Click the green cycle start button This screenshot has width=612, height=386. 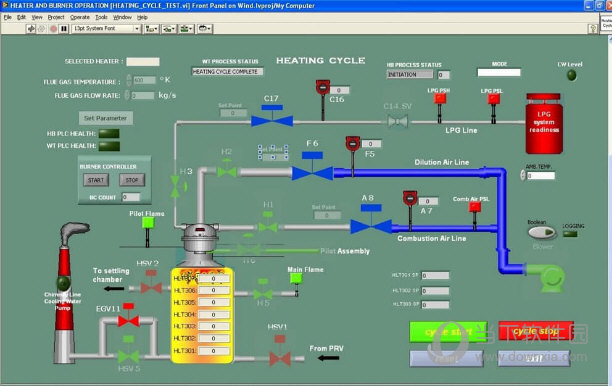[x=448, y=332]
